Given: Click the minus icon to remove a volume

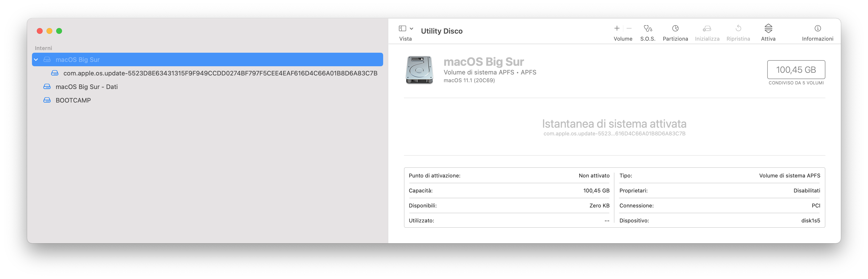Looking at the screenshot, I should [629, 28].
